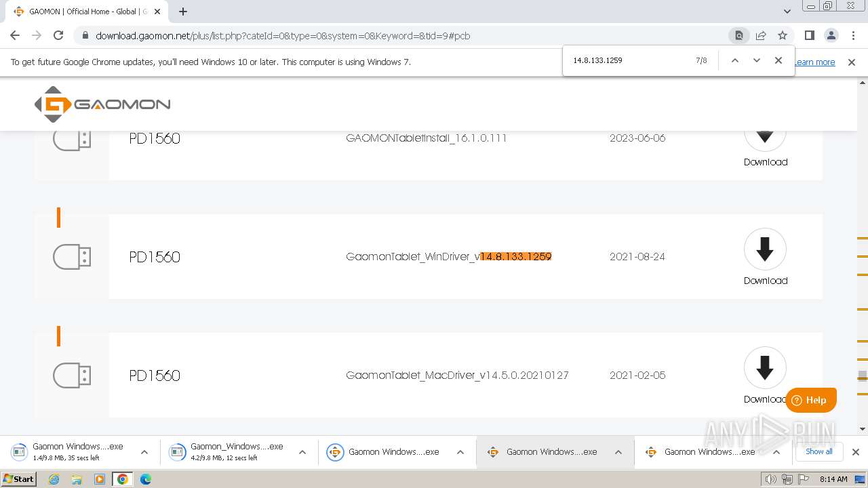Click the date 2021-08-24
Image resolution: width=868 pixels, height=488 pixels.
click(637, 257)
